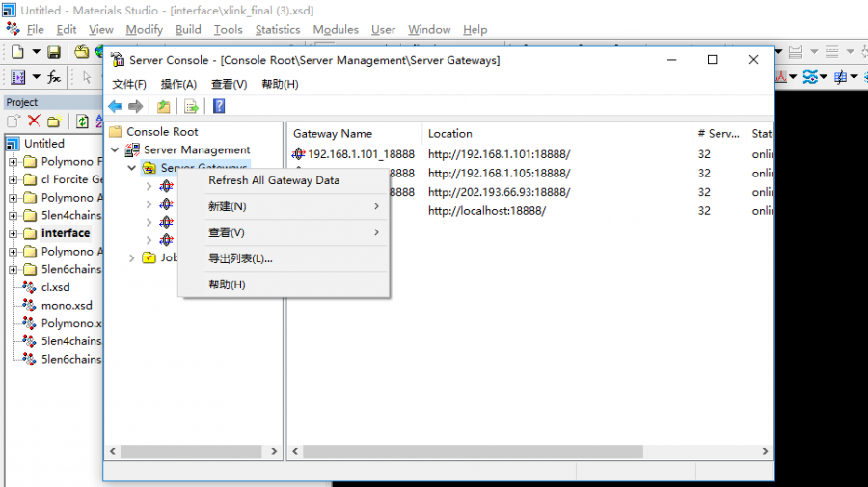Maximize the Server Console window
The width and height of the screenshot is (868, 487).
713,59
